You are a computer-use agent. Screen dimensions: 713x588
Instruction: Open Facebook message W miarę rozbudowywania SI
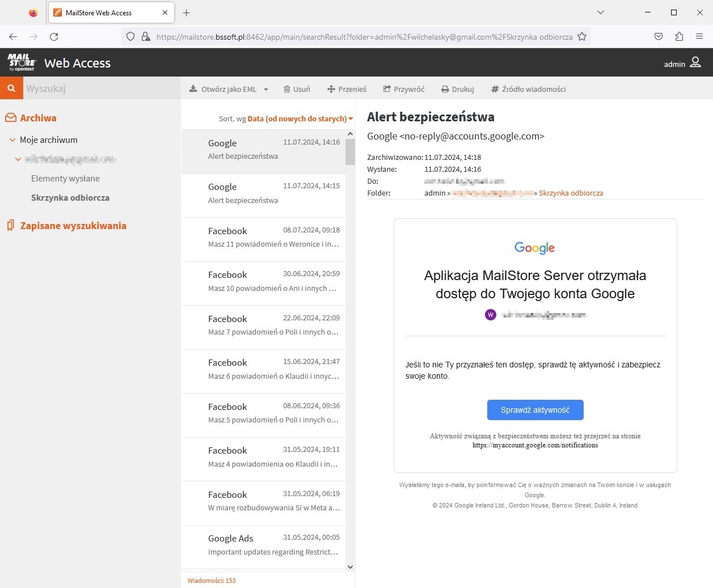263,503
